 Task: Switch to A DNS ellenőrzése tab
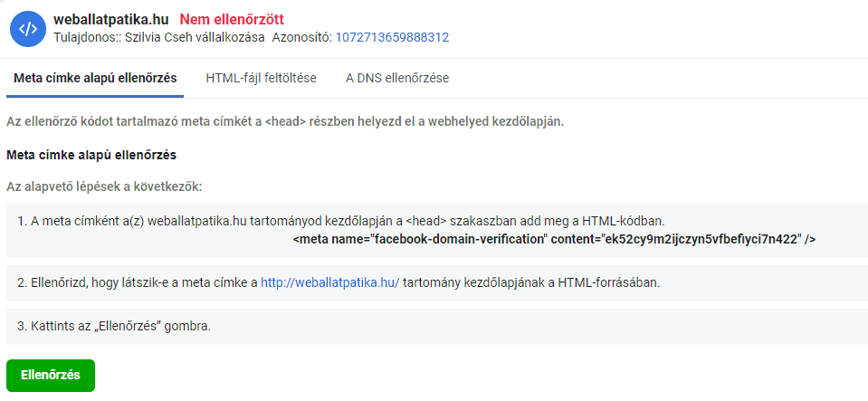point(397,78)
